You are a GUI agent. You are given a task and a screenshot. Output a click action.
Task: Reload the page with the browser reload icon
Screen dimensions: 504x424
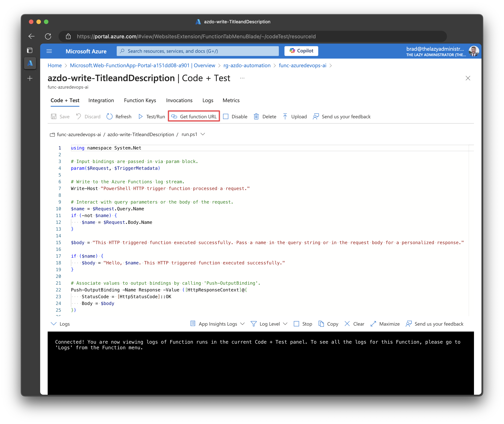[x=48, y=36]
